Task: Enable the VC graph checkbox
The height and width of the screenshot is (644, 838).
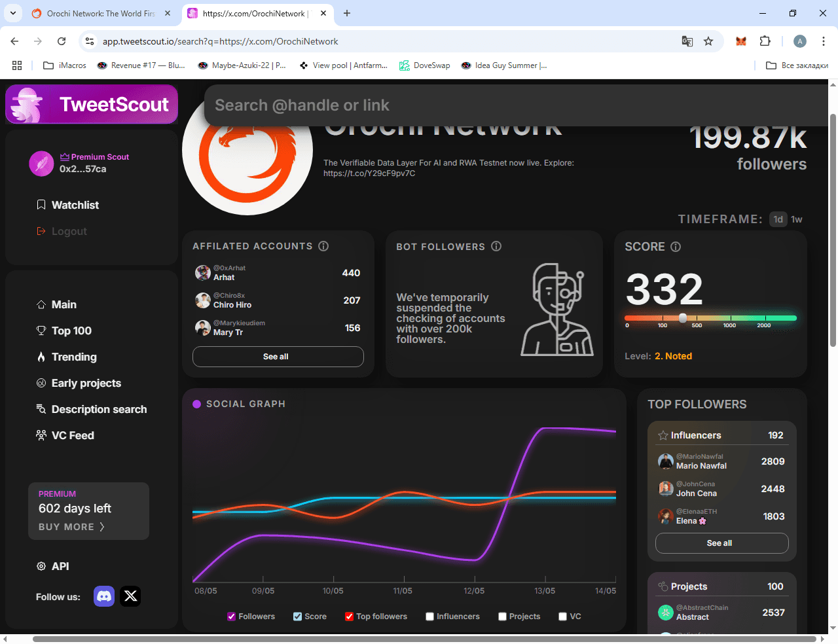Action: (562, 617)
